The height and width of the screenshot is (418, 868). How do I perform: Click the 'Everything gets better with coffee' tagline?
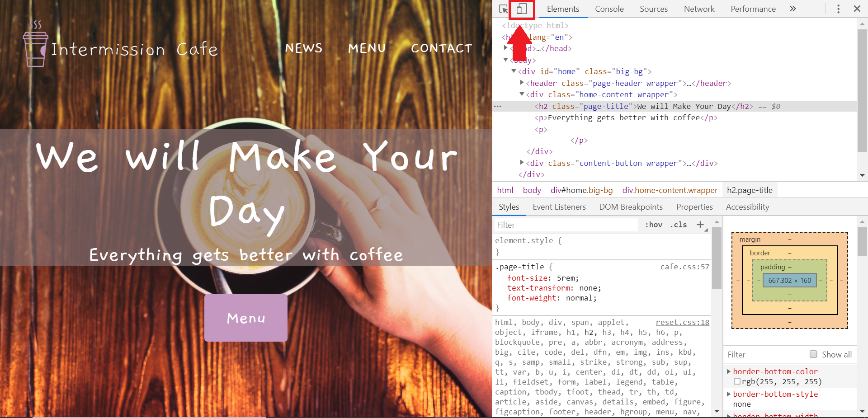click(x=246, y=255)
